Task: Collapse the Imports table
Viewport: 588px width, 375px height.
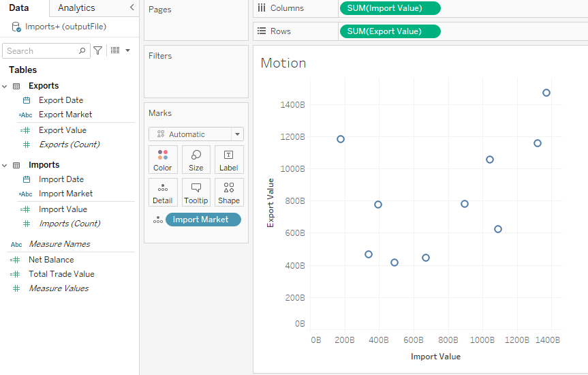Action: click(5, 165)
